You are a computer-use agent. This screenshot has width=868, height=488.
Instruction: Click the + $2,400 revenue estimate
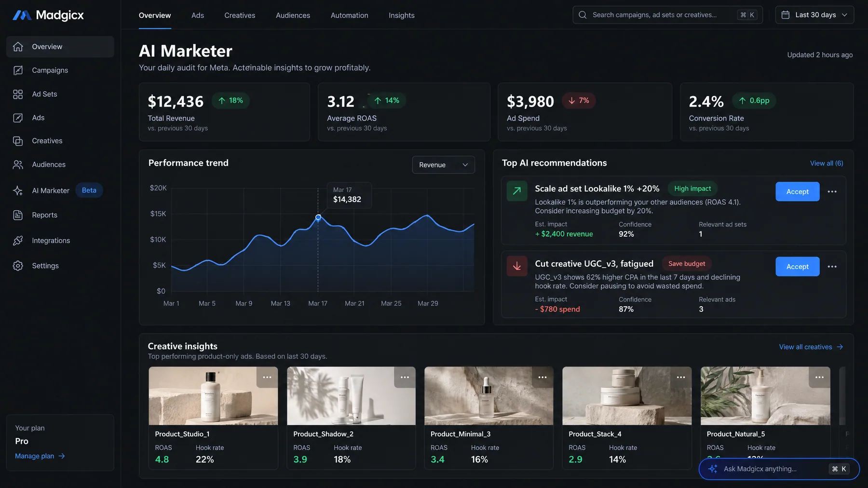point(564,234)
